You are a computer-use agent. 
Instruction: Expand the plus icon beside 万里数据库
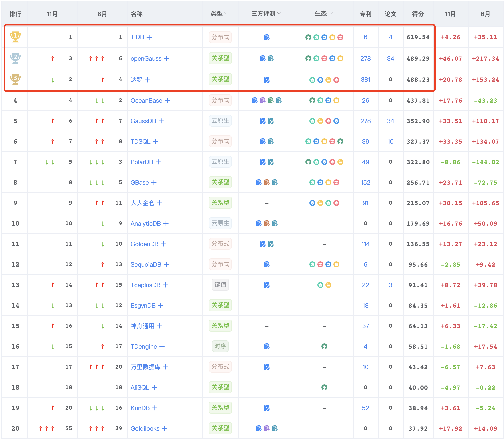coord(166,367)
